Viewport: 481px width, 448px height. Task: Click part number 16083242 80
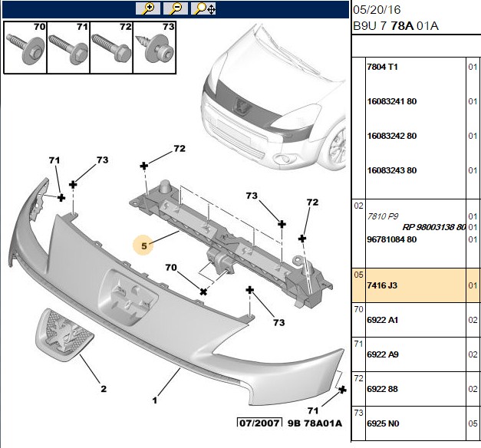click(392, 136)
